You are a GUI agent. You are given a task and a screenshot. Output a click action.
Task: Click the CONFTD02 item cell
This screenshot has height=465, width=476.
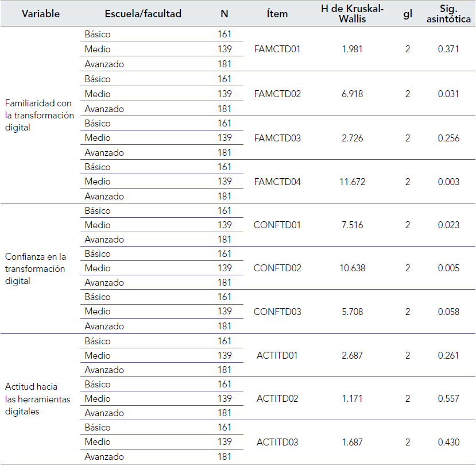(x=277, y=268)
